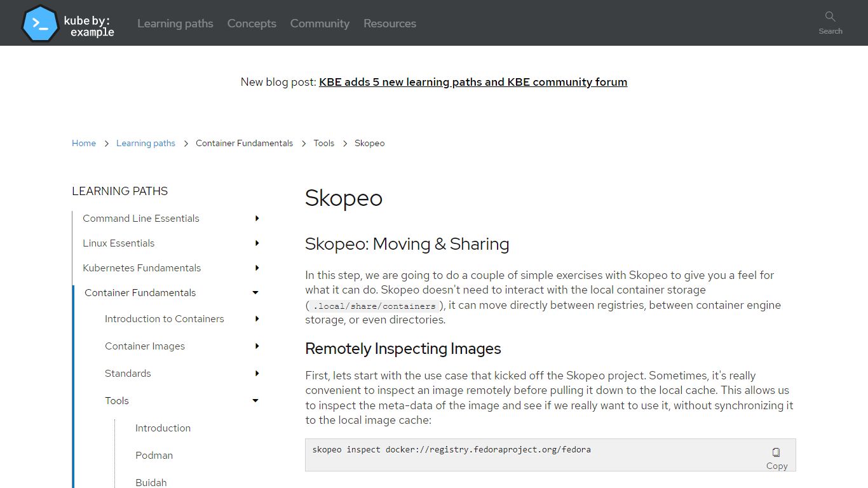Expand Kubernetes Fundamentals arrow
This screenshot has height=488, width=868.
[x=257, y=268]
